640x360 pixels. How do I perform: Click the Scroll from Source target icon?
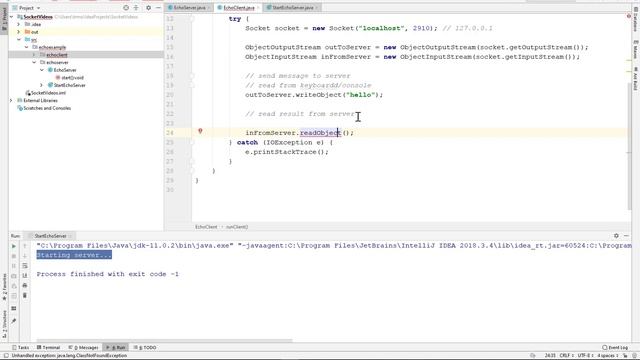[x=126, y=8]
